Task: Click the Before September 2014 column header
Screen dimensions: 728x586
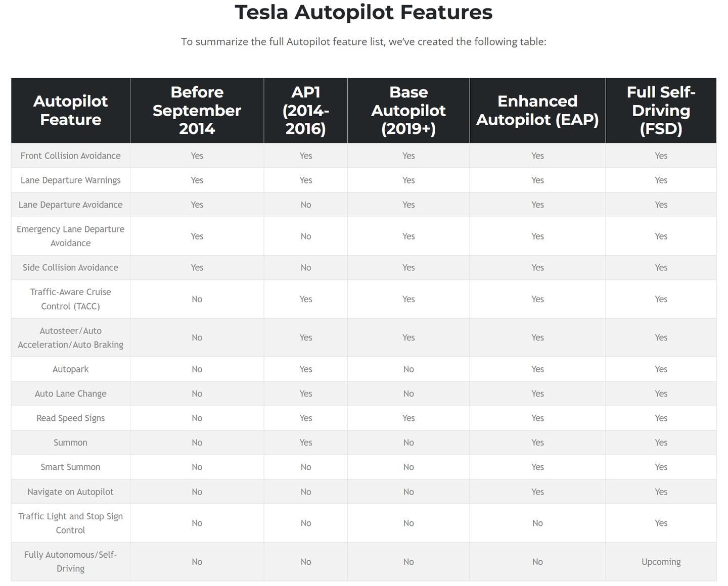Action: (197, 110)
